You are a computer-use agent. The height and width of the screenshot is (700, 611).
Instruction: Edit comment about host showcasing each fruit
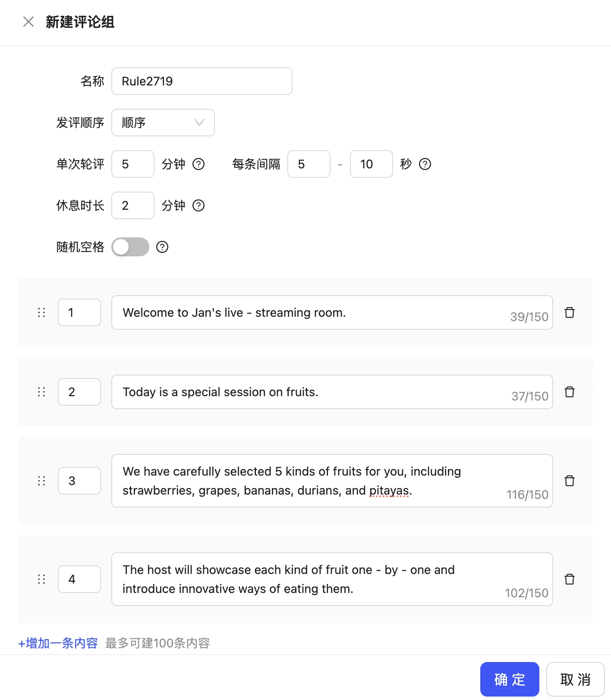[332, 579]
